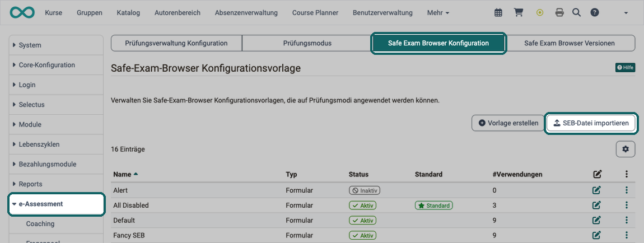The image size is (644, 243).
Task: Open Katalog in top navigation
Action: coord(128,13)
